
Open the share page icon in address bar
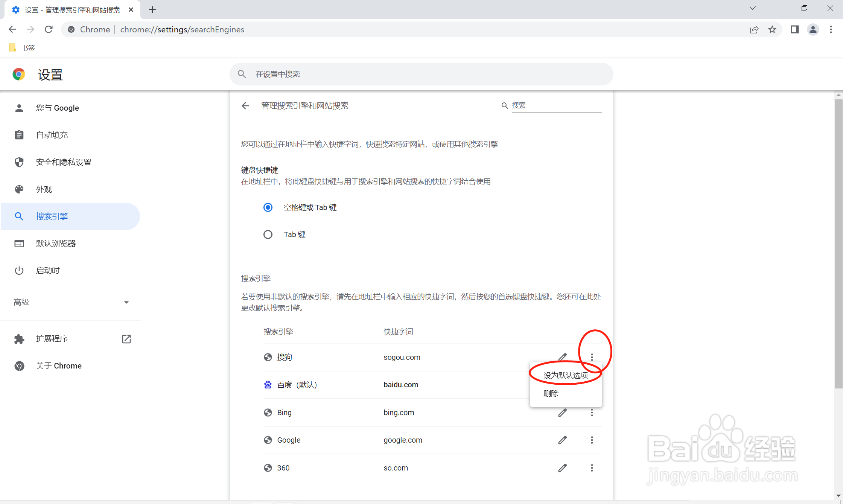(754, 29)
